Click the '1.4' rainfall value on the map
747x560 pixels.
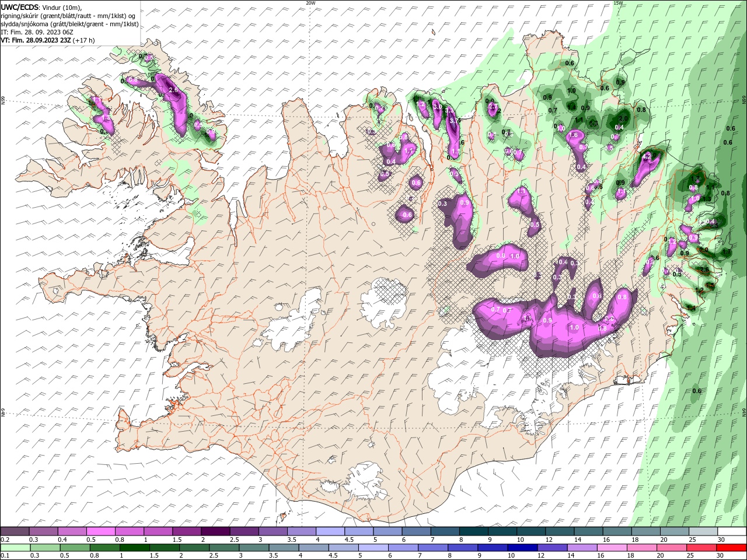point(572,107)
